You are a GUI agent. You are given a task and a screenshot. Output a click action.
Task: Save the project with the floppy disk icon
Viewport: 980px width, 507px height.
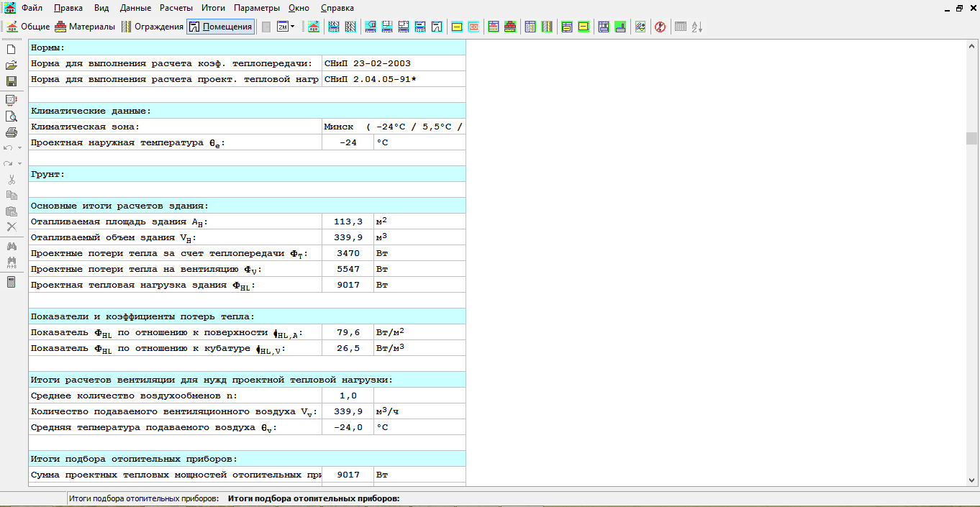(x=11, y=81)
